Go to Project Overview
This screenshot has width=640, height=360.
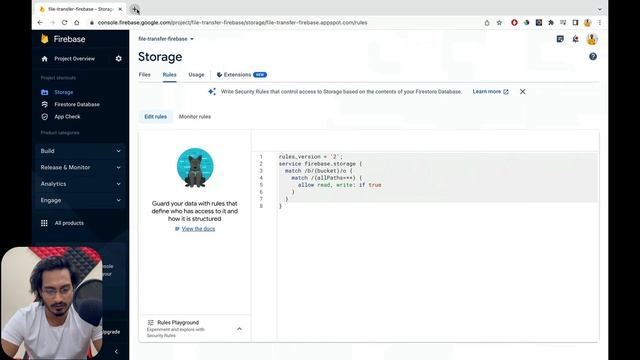[x=75, y=59]
